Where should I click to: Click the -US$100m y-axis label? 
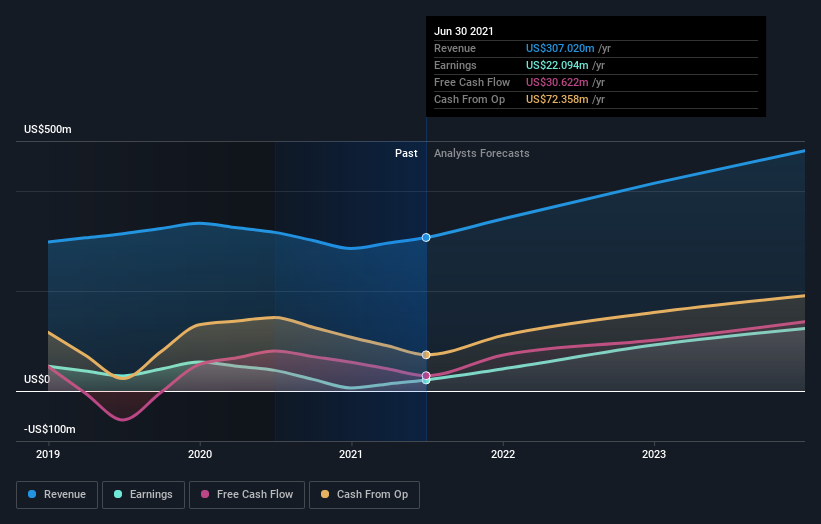[x=50, y=429]
